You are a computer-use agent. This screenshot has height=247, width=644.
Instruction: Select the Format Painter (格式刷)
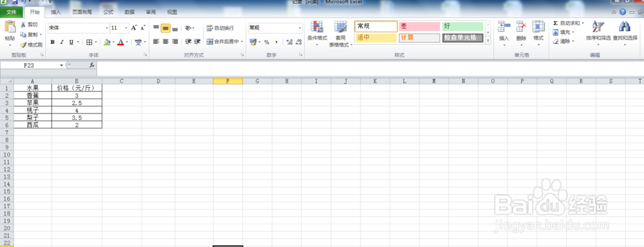pos(31,44)
